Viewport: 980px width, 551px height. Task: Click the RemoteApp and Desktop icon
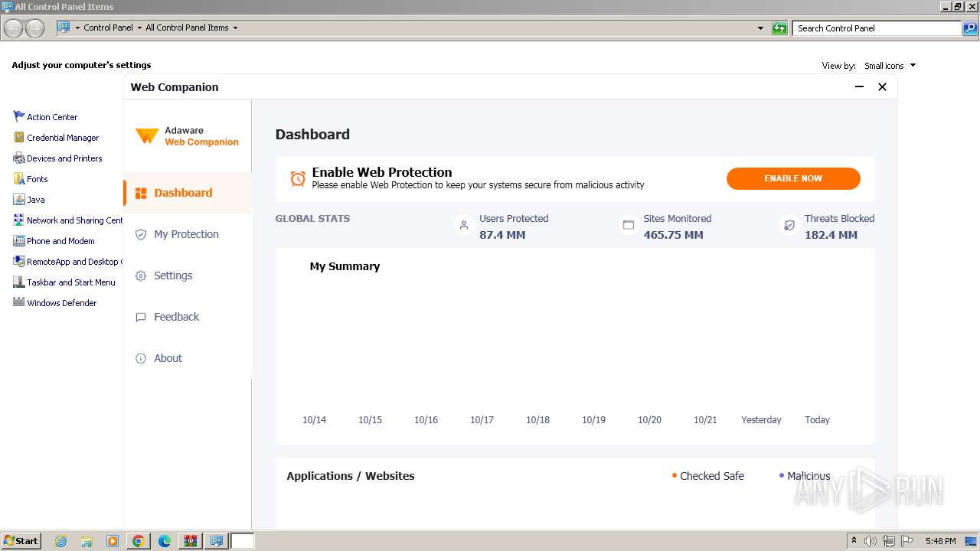point(19,261)
